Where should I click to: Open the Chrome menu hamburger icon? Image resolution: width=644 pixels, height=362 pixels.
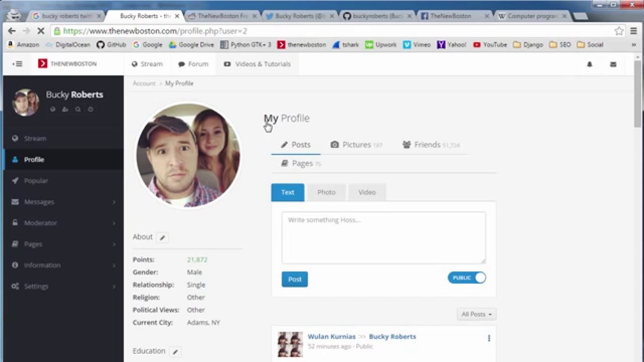pos(633,31)
